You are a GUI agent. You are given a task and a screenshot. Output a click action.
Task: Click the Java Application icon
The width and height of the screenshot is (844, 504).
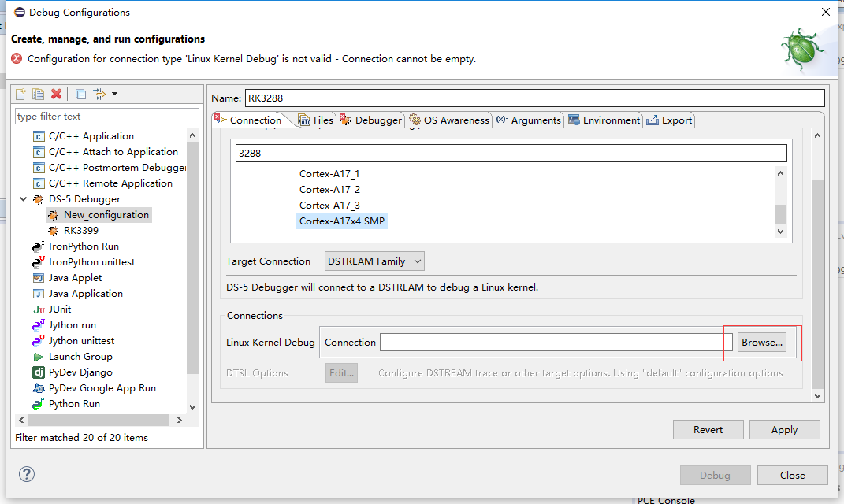tap(38, 294)
